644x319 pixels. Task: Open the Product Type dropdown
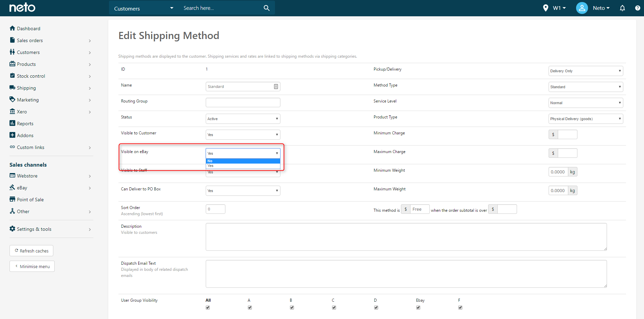(586, 119)
